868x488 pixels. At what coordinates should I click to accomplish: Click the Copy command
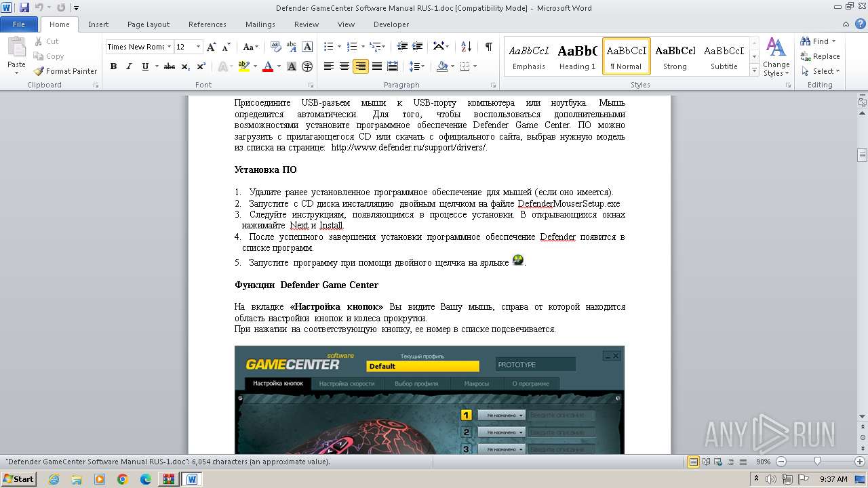point(49,56)
